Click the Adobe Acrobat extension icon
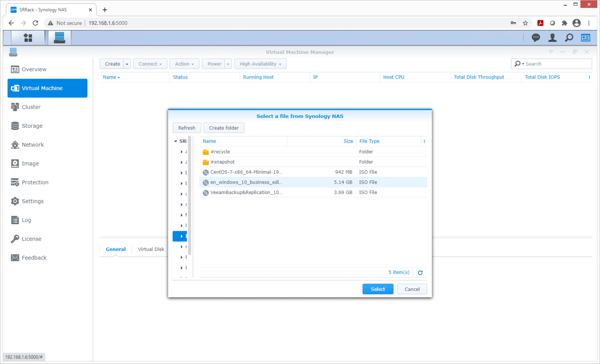Viewport: 600px width, 364px height. [x=541, y=23]
